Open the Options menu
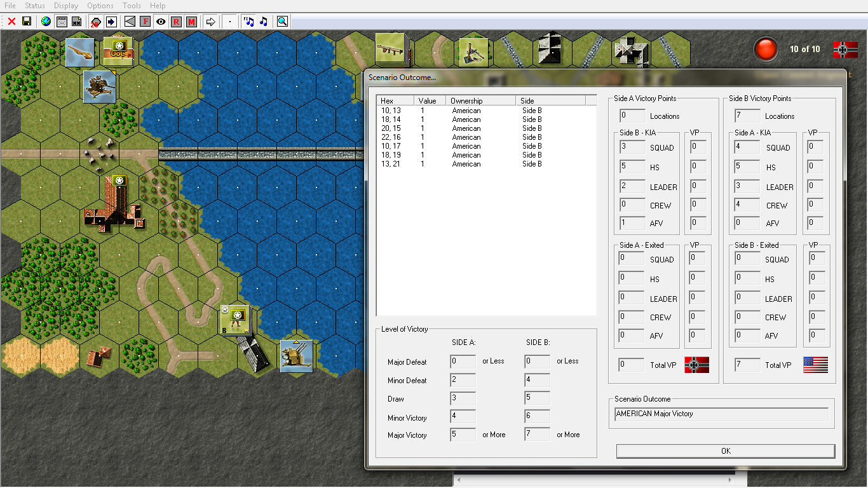Image resolution: width=868 pixels, height=488 pixels. 100,6
